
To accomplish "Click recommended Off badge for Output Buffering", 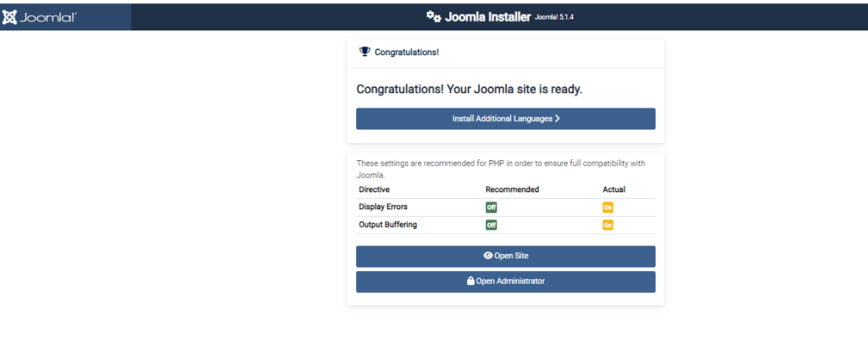I will pyautogui.click(x=491, y=225).
